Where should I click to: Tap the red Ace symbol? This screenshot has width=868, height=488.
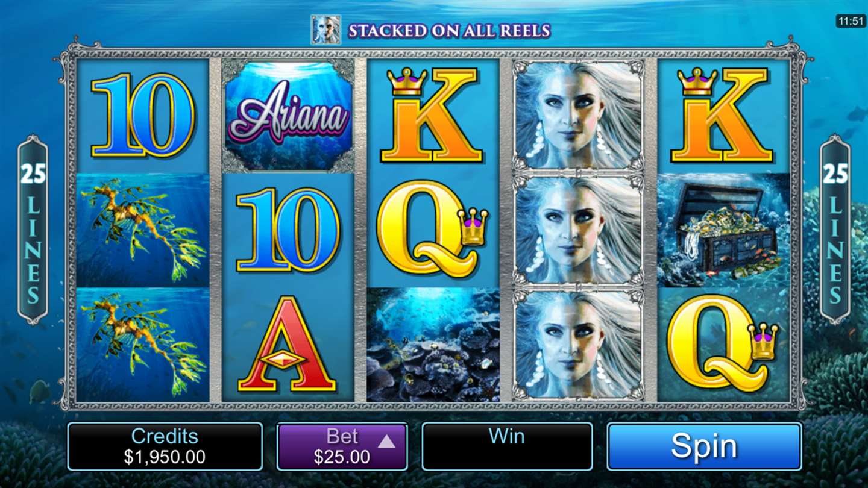(x=287, y=345)
